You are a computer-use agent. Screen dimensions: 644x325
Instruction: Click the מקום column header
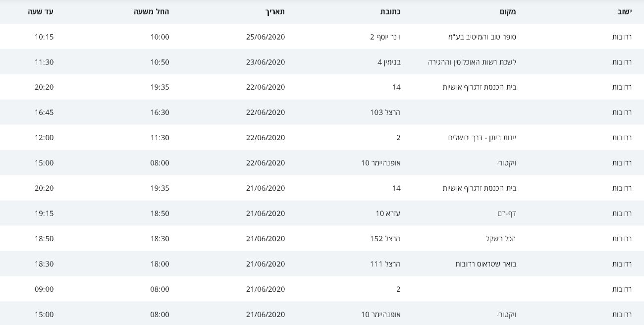tap(507, 11)
